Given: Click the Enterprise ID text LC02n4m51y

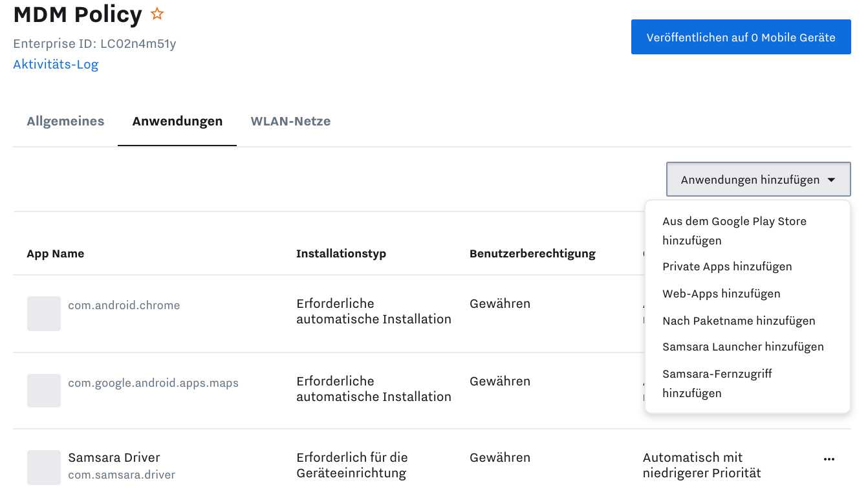Looking at the screenshot, I should 138,44.
